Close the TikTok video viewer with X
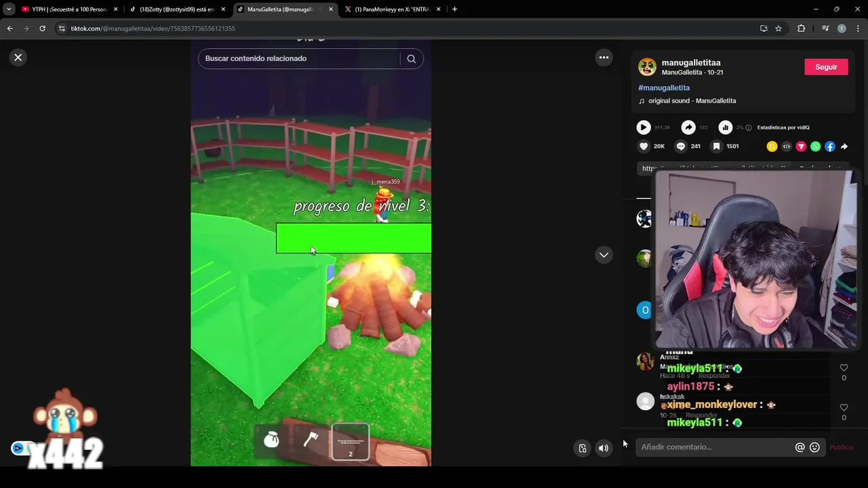The image size is (868, 488). tap(18, 58)
